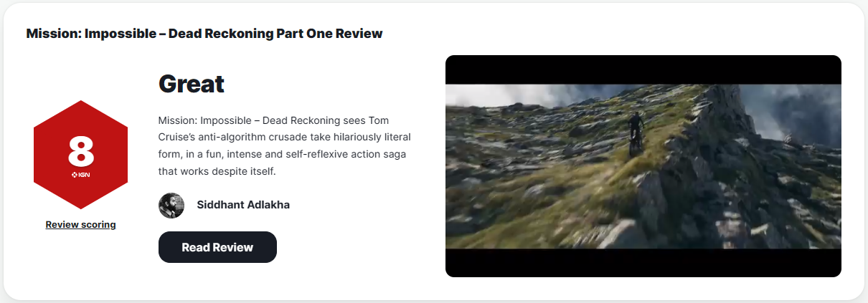Click the review summary paragraph text
This screenshot has width=868, height=303.
pyautogui.click(x=284, y=146)
